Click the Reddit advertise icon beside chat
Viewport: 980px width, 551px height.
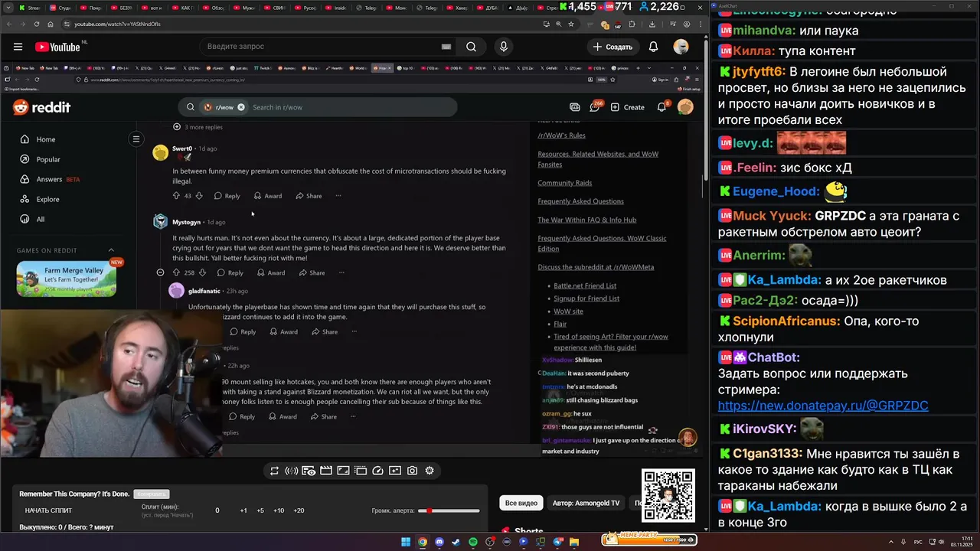574,107
